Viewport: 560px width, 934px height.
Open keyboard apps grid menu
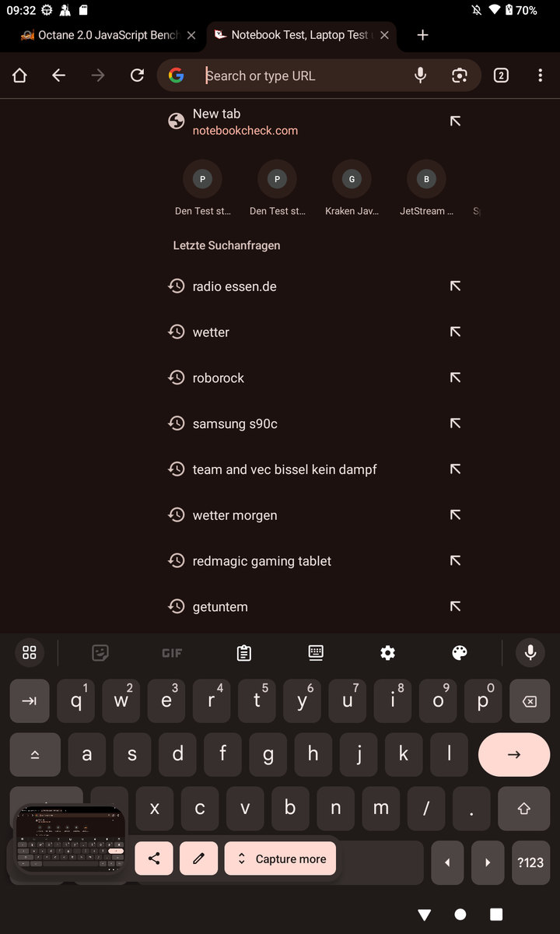tap(30, 653)
